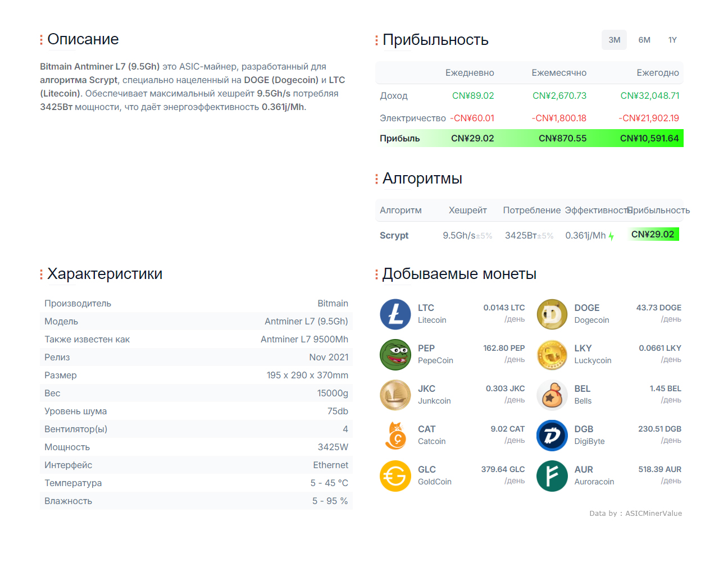Open the GLC GoldCoin coin name

435,475
